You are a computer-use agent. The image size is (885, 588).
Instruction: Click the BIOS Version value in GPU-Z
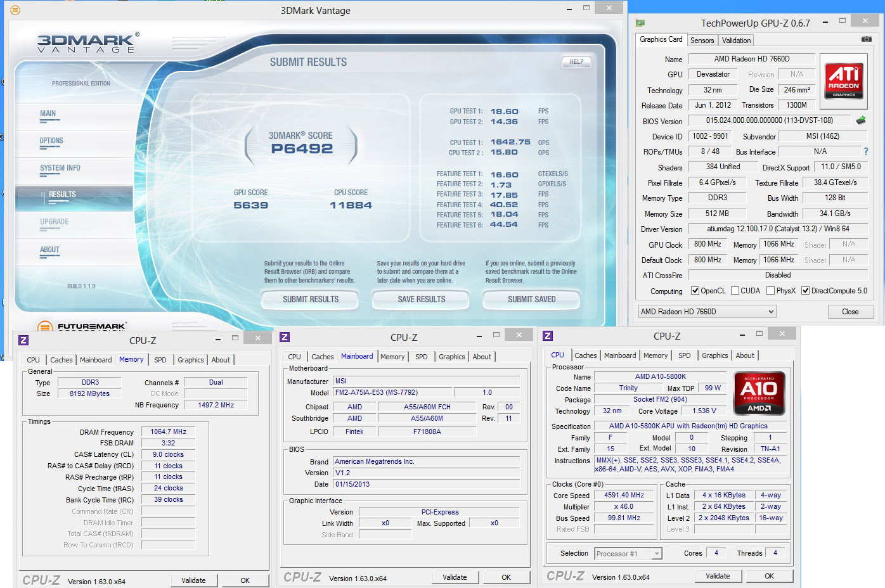coord(770,120)
